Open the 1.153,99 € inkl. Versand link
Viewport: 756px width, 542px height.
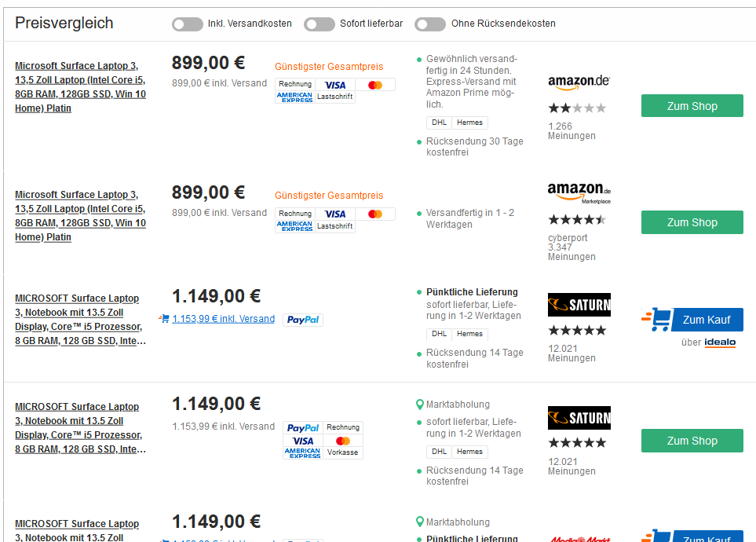[x=224, y=319]
